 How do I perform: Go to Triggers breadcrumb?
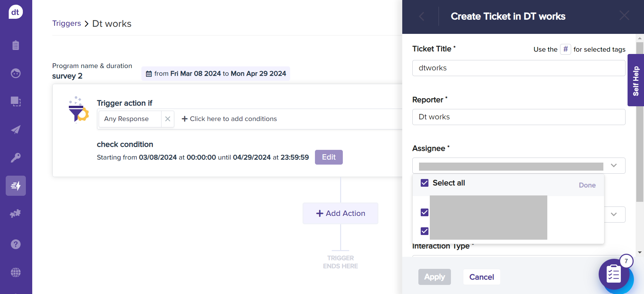point(66,23)
